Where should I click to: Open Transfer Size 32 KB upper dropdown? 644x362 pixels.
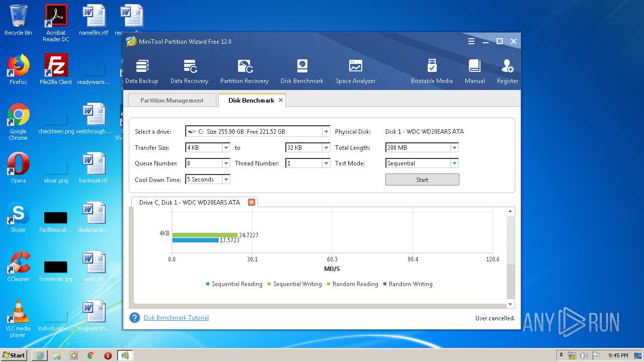coord(326,148)
